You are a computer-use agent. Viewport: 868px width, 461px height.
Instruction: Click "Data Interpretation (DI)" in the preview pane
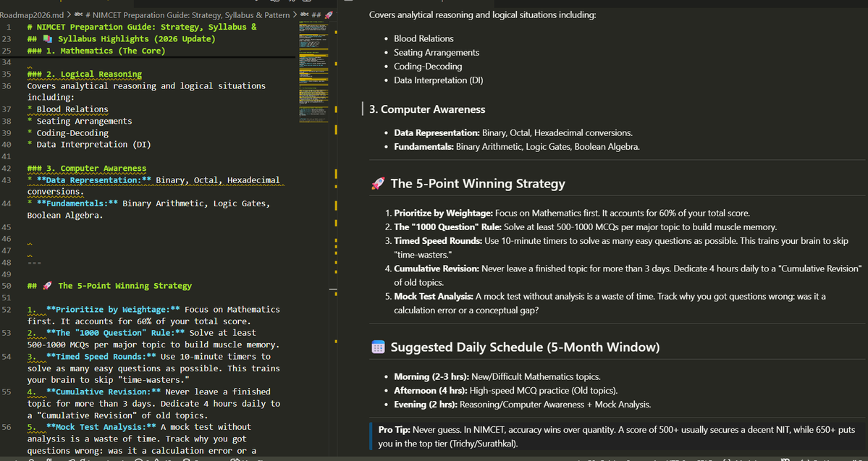[439, 80]
